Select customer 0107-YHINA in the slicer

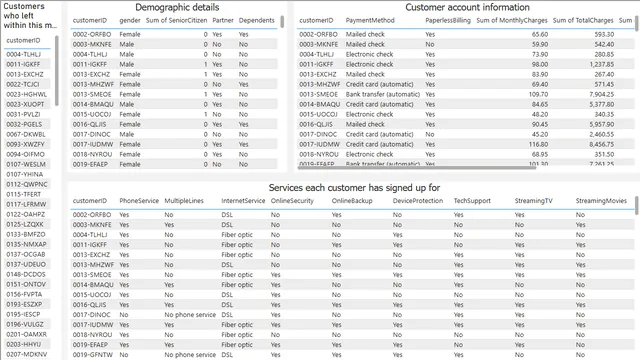pyautogui.click(x=27, y=174)
